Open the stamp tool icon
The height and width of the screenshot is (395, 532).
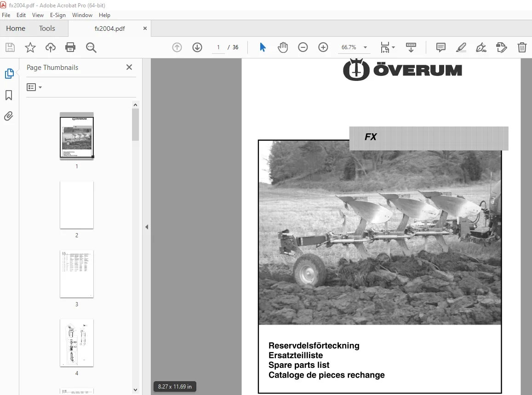coord(502,47)
